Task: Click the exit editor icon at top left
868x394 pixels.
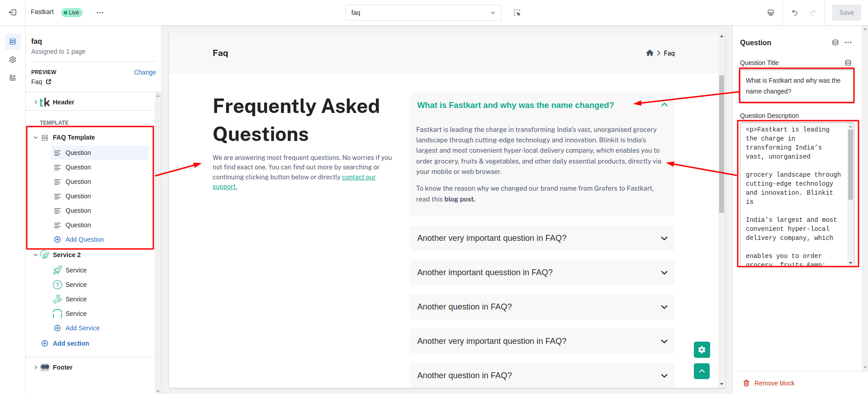Action: 13,13
